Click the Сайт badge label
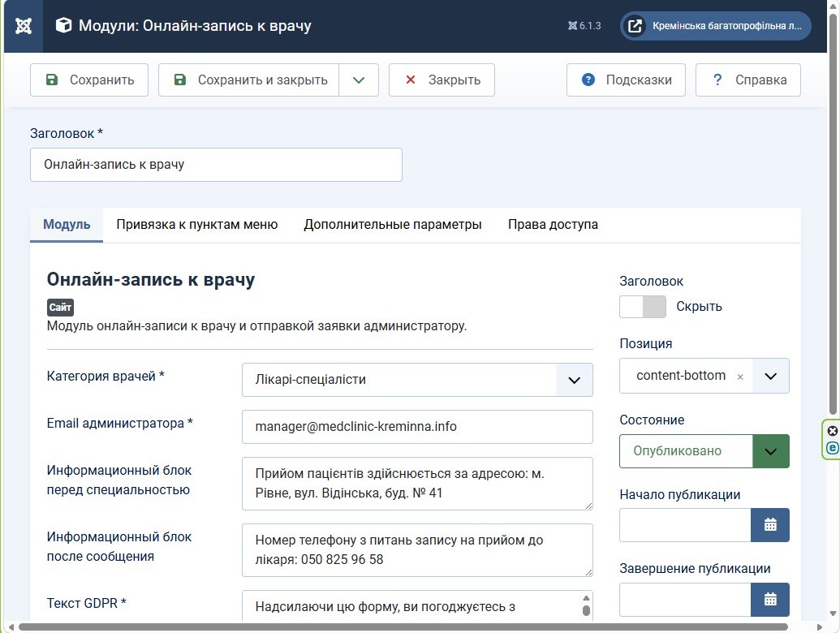 tap(60, 308)
